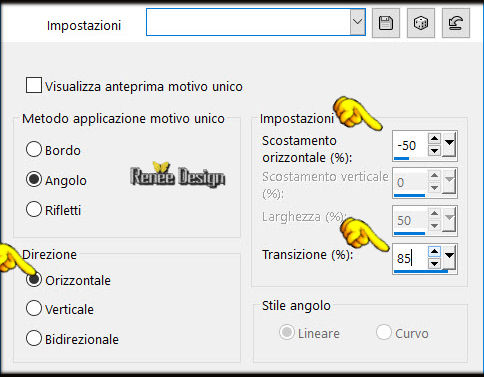This screenshot has height=377, width=484.
Task: Save preset using the floppy disk icon
Action: 386,23
